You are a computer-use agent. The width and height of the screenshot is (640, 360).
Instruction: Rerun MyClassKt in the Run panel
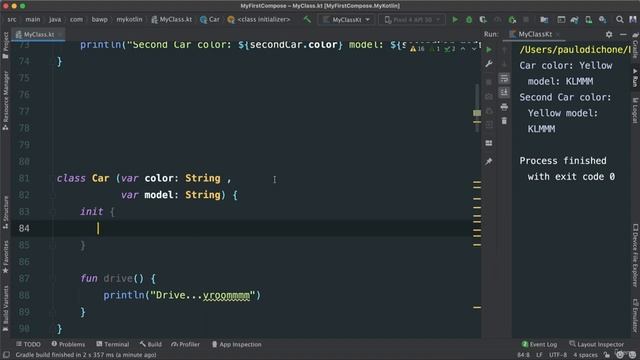[489, 49]
